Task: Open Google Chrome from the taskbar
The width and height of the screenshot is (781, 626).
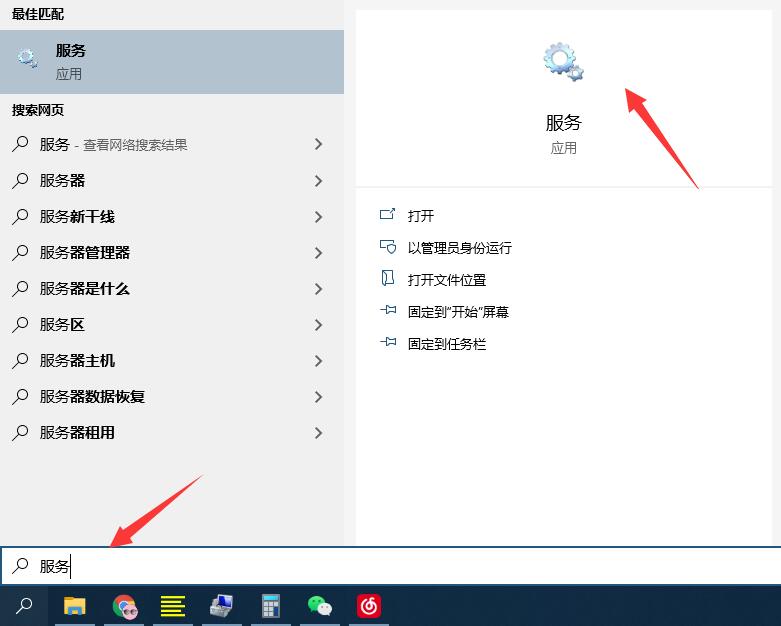Action: pyautogui.click(x=124, y=606)
